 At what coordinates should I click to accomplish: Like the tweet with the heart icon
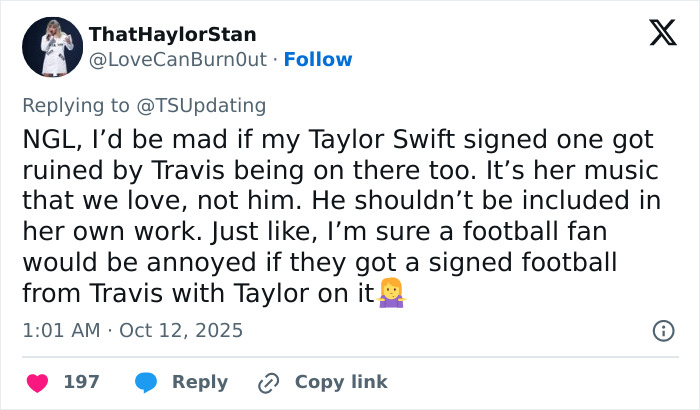[37, 382]
